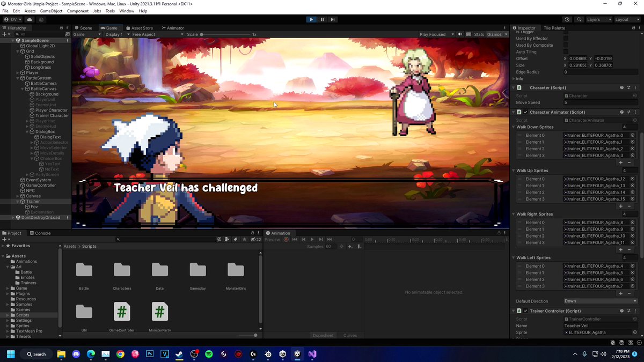Click the Windows Start button

(11, 354)
